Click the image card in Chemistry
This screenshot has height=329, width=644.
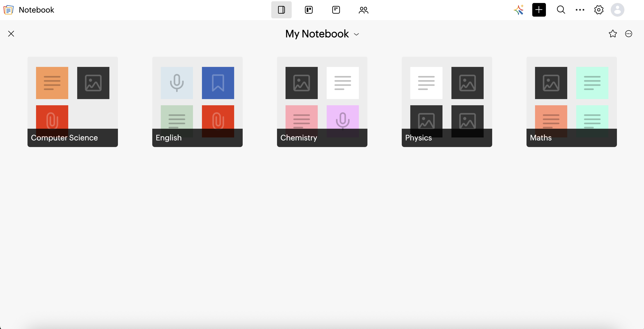[x=302, y=83]
